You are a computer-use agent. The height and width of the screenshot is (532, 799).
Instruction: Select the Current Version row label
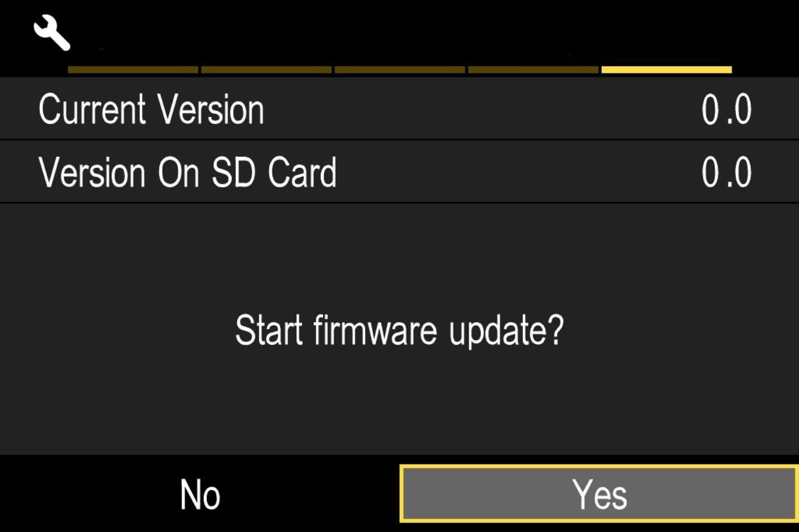click(151, 110)
